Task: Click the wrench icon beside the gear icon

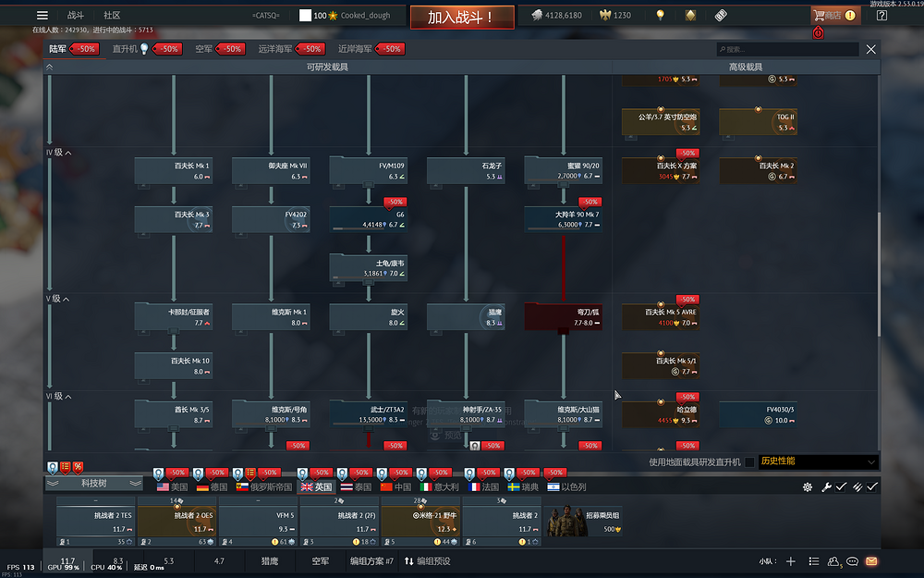Action: [x=826, y=486]
